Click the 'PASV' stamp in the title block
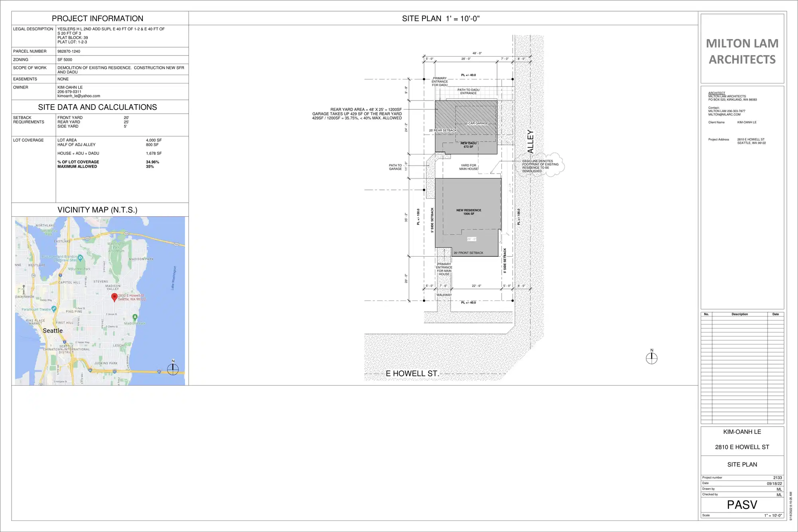This screenshot has height=532, width=798. pos(742,505)
